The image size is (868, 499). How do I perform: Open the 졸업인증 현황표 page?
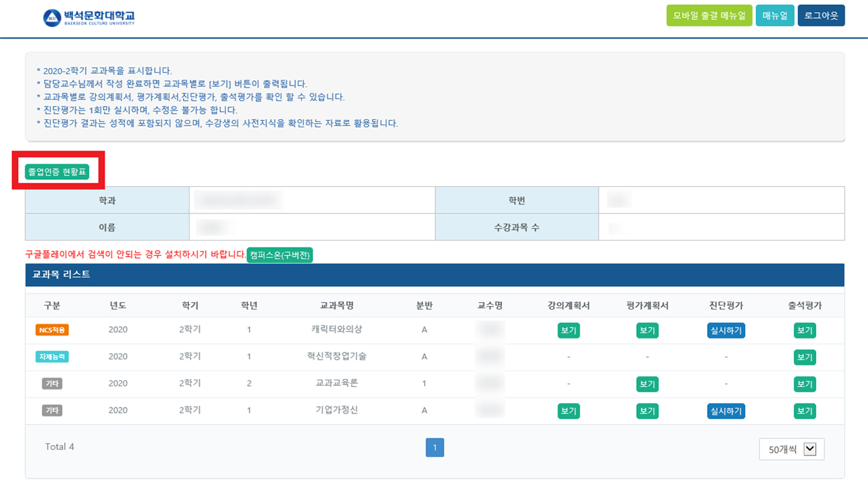coord(54,171)
